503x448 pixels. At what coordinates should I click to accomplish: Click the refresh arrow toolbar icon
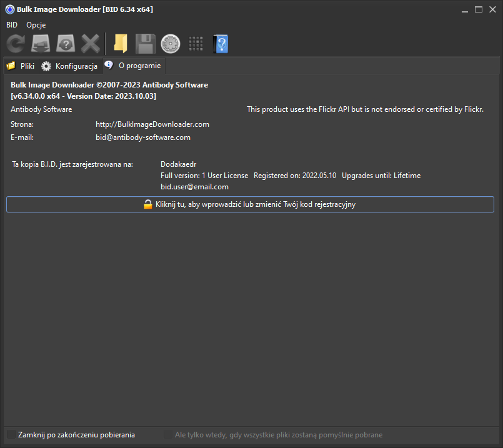click(x=16, y=44)
